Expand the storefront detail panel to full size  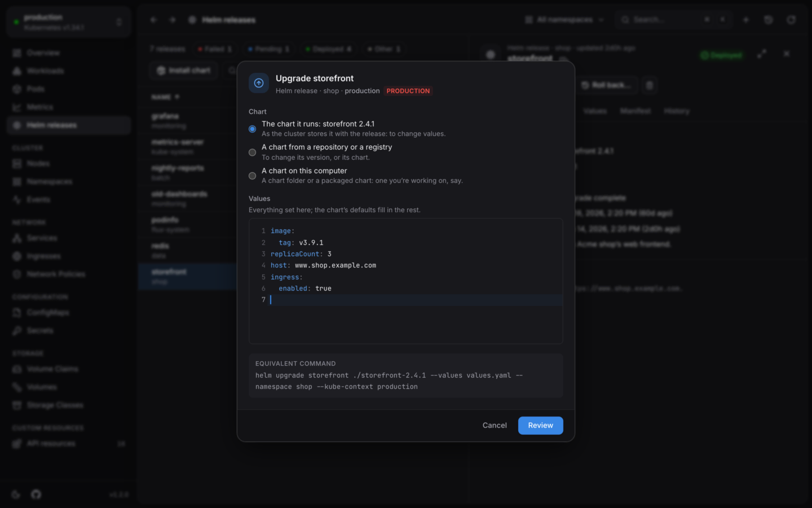(x=762, y=54)
